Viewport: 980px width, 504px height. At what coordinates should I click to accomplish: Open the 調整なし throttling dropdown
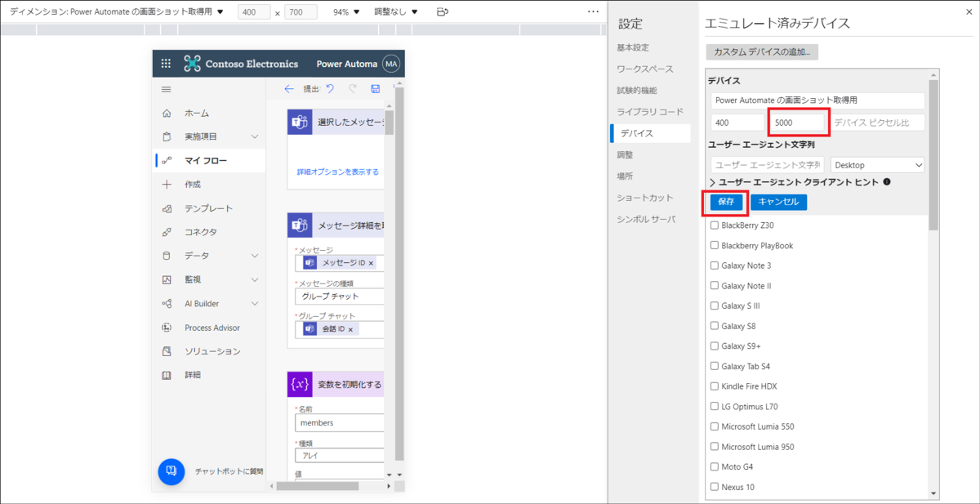[x=396, y=12]
